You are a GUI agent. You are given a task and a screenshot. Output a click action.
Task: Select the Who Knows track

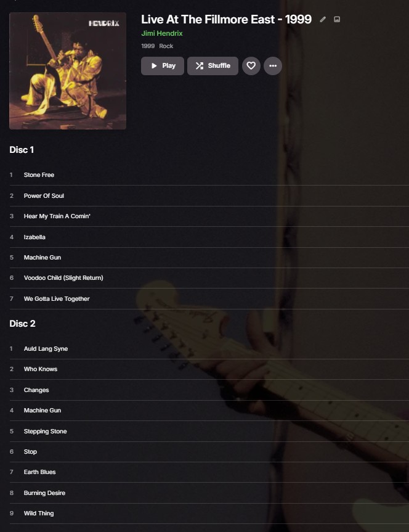(209, 369)
